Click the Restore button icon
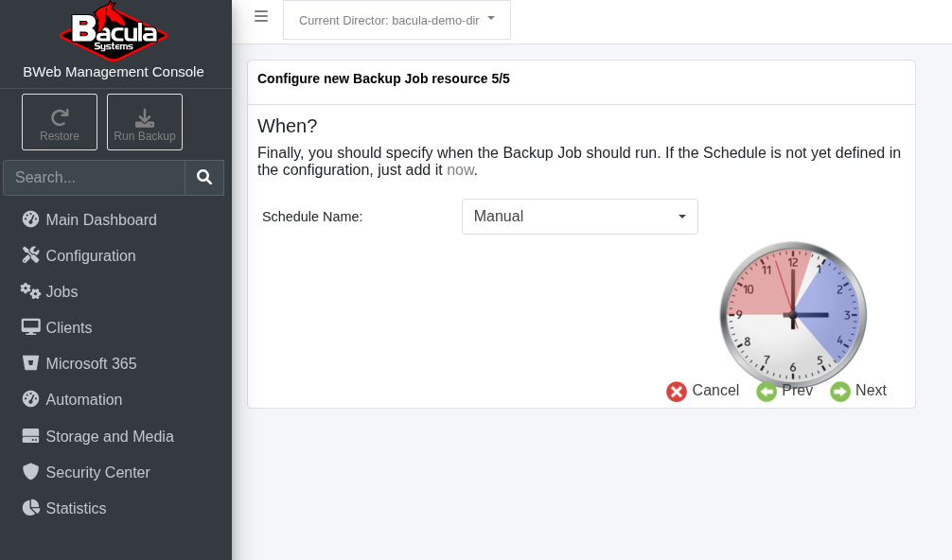The image size is (952, 560). [60, 117]
